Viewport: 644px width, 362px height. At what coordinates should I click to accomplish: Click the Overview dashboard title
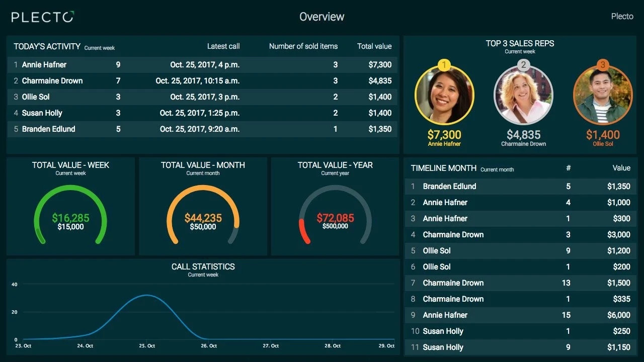point(322,17)
